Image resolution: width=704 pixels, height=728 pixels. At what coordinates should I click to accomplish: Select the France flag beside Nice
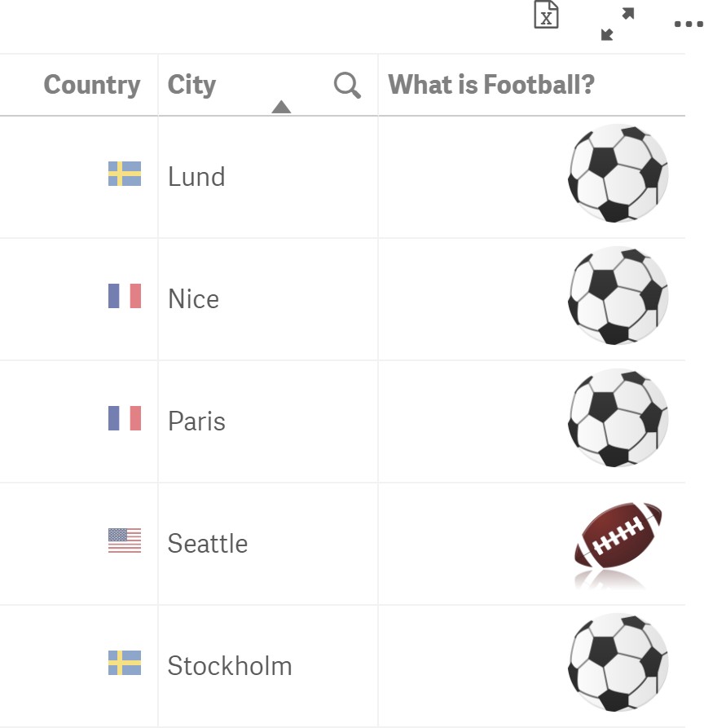125,296
